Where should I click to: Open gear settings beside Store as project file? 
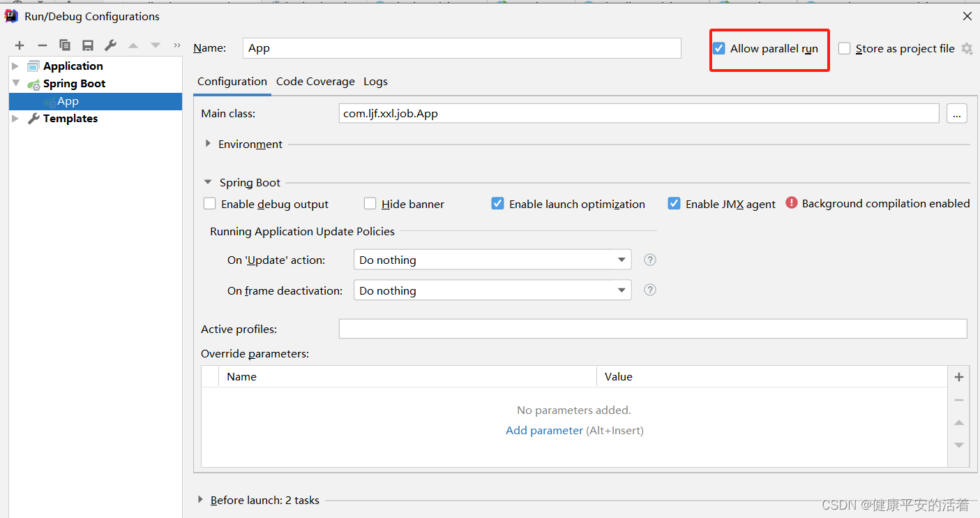(967, 49)
